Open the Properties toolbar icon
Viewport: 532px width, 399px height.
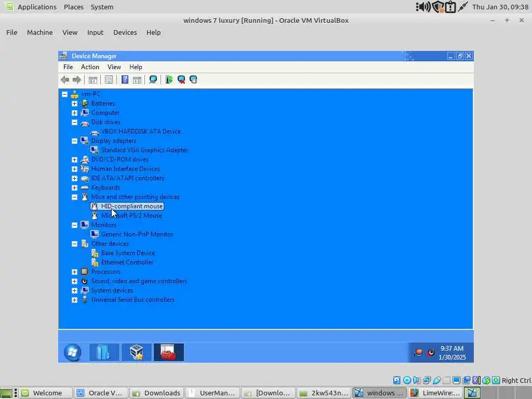[109, 79]
